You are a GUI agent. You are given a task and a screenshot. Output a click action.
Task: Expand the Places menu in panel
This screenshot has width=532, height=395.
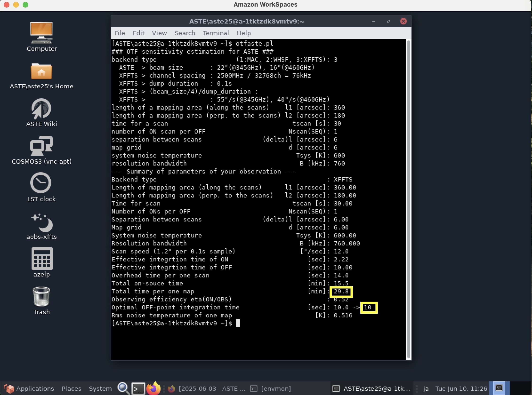tap(71, 389)
